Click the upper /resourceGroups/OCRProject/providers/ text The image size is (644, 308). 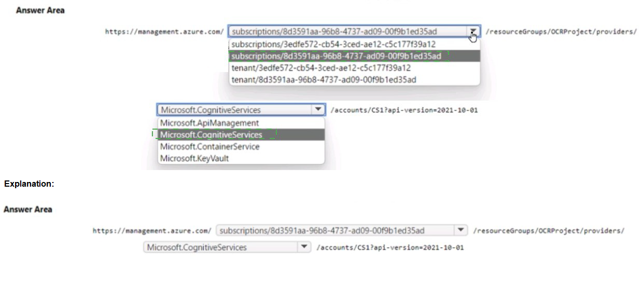point(561,32)
